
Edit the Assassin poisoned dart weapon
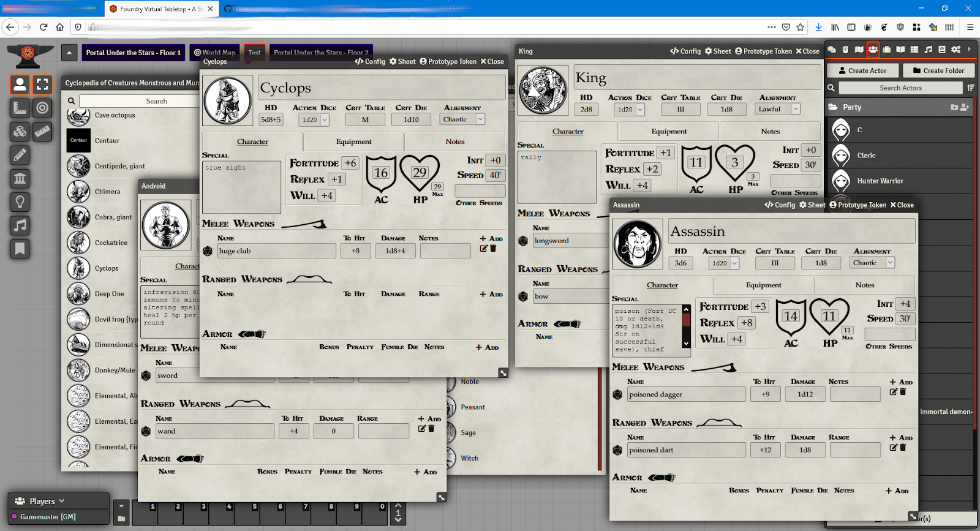pos(894,447)
